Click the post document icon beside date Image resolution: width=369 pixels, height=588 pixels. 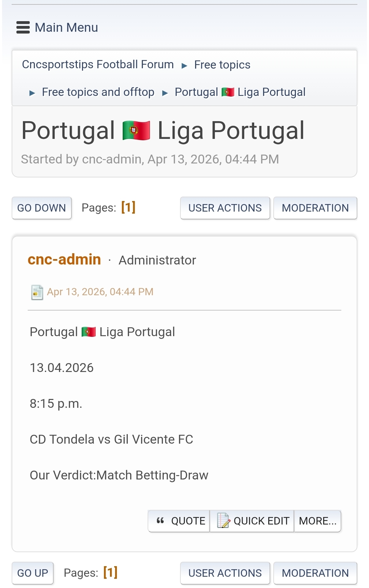[x=37, y=292]
